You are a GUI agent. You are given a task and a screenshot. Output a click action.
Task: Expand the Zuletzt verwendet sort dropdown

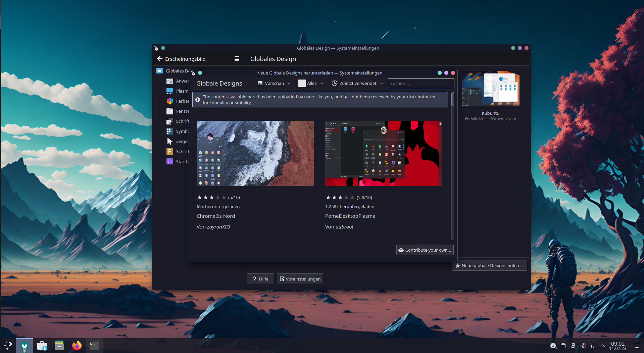(357, 83)
